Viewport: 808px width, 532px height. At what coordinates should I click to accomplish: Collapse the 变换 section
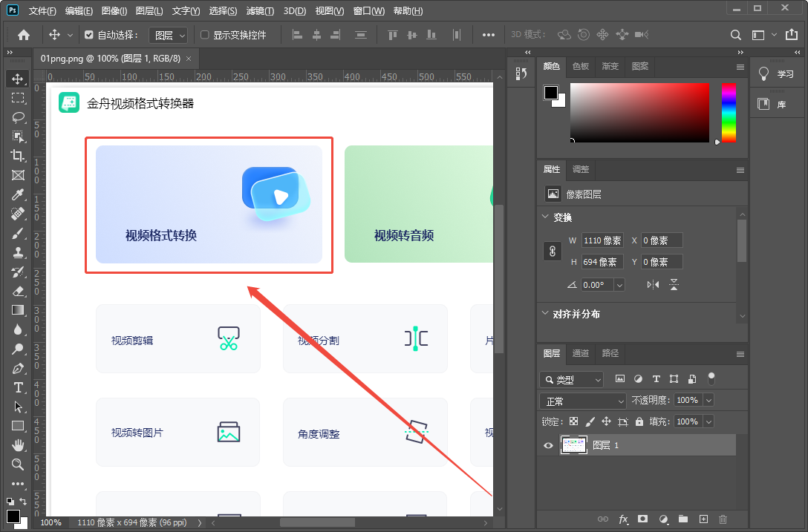coord(545,217)
